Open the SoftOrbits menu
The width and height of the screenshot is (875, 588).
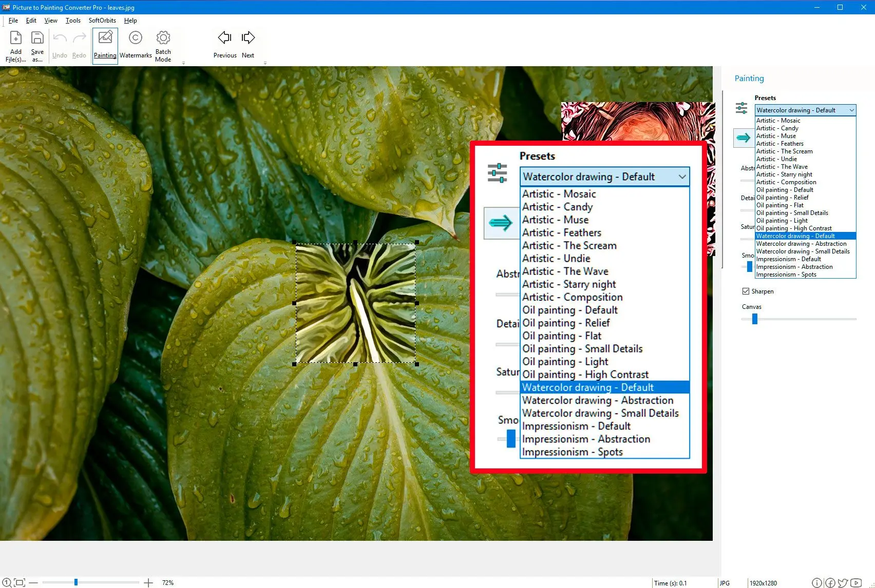pos(102,21)
